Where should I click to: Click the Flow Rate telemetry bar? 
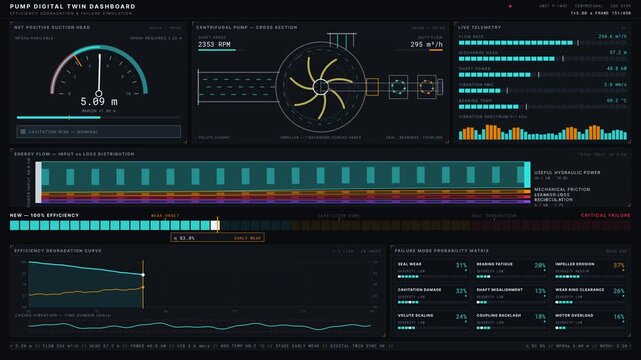tap(542, 42)
